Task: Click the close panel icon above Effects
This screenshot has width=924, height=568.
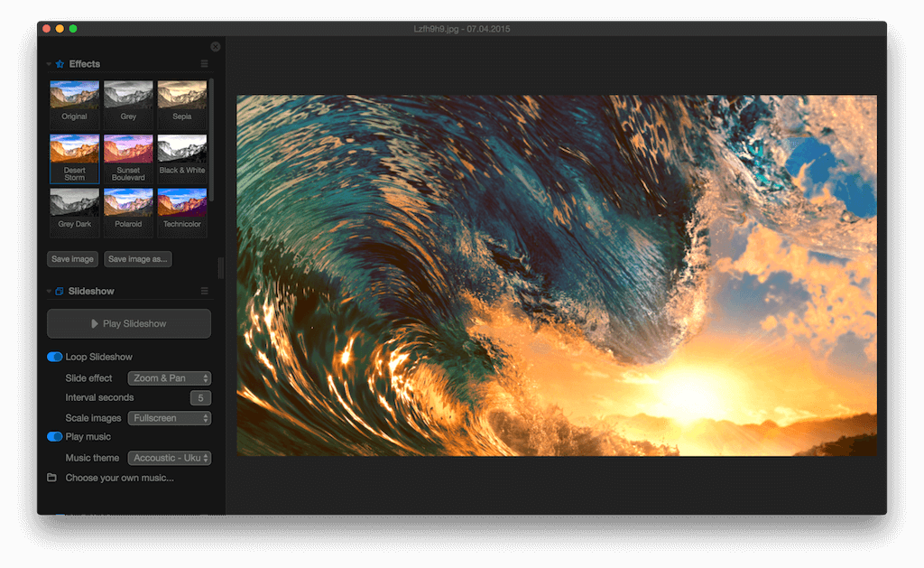Action: tap(215, 46)
